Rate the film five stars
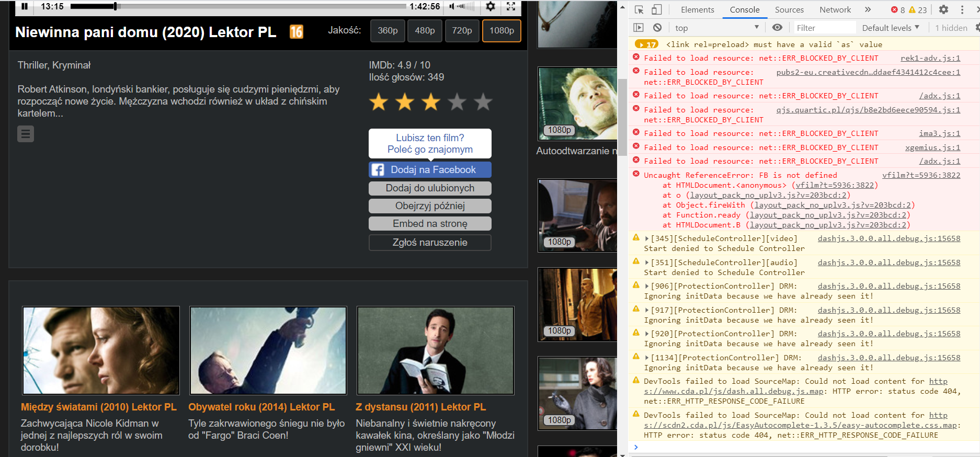Image resolution: width=980 pixels, height=457 pixels. [483, 102]
